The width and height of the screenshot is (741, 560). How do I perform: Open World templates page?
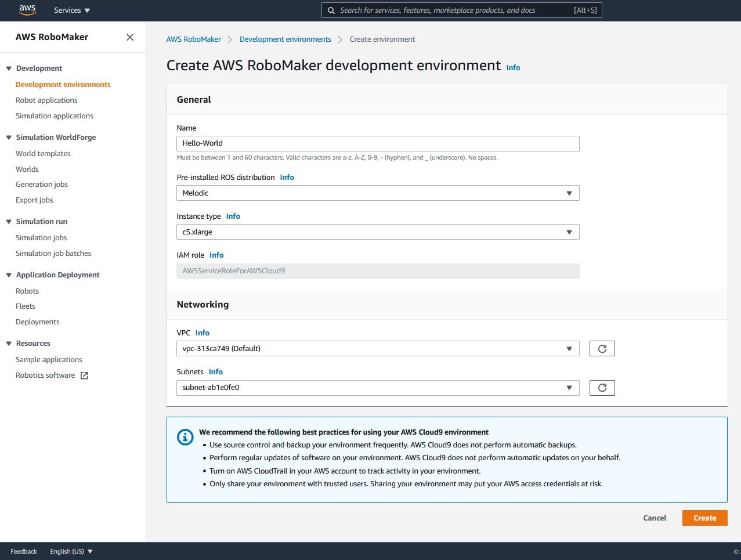(x=43, y=154)
